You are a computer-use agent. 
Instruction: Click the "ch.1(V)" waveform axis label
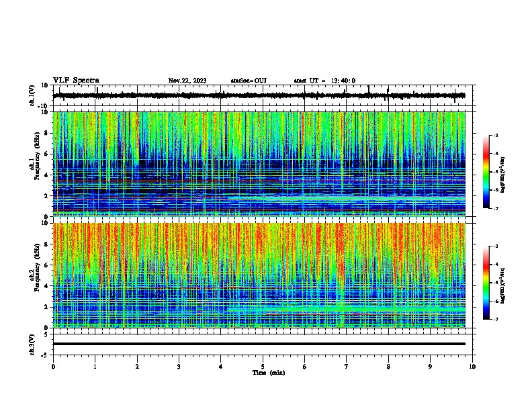coord(32,95)
